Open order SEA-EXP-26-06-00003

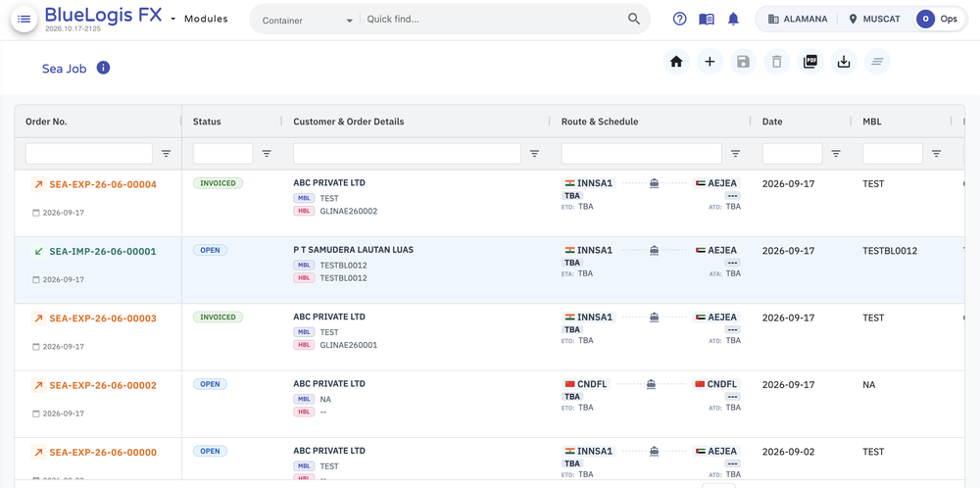103,318
